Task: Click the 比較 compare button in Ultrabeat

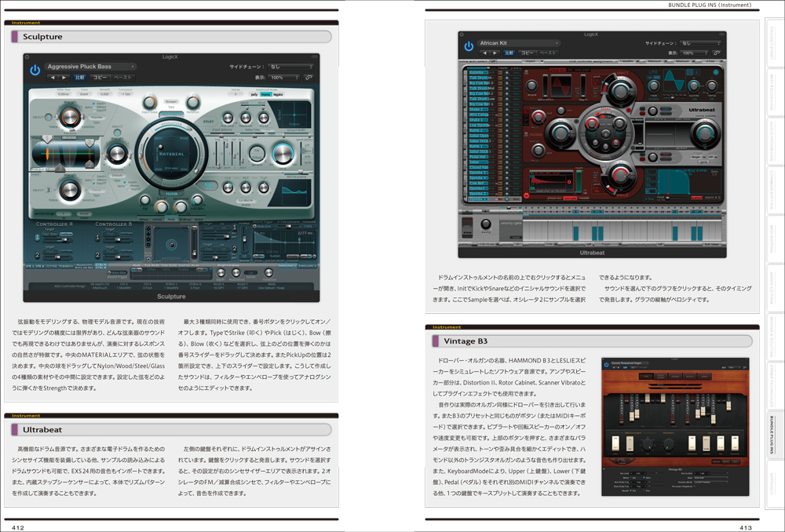Action: [509, 53]
